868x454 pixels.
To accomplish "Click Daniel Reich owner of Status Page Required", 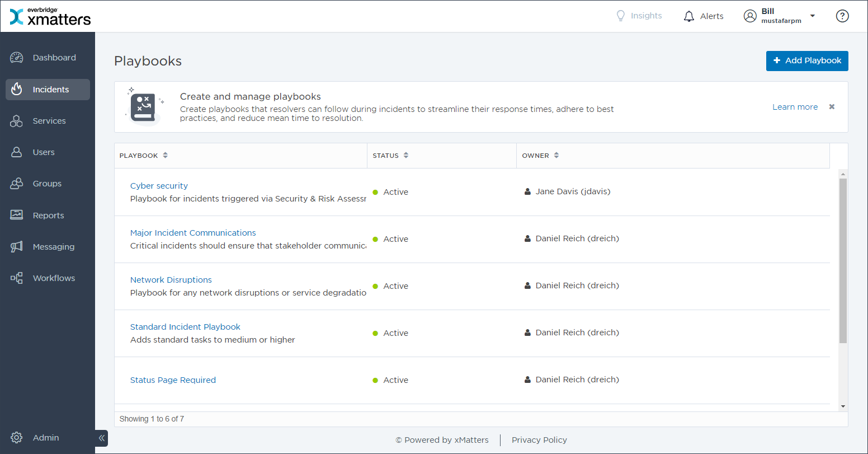I will coord(577,380).
